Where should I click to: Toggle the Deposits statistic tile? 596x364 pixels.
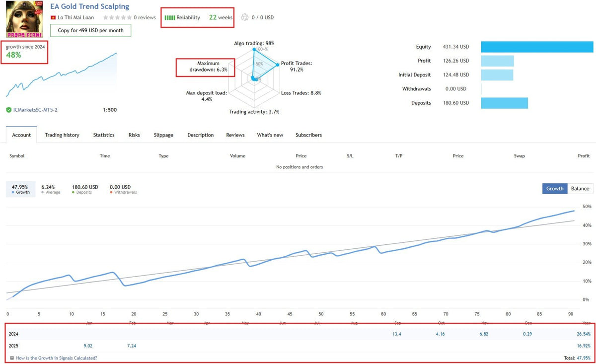coord(84,189)
